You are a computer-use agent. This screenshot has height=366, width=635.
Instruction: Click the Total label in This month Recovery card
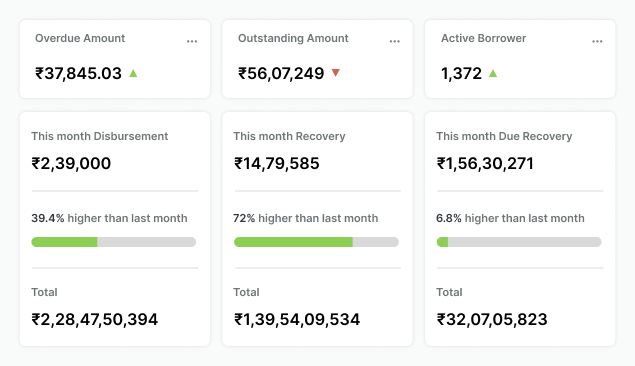(246, 292)
